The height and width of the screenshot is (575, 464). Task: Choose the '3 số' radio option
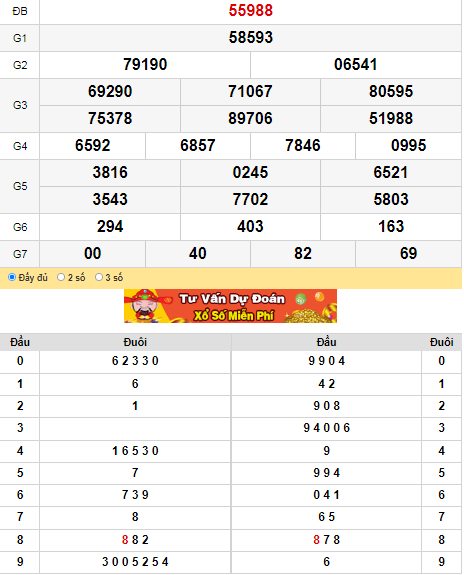point(99,277)
